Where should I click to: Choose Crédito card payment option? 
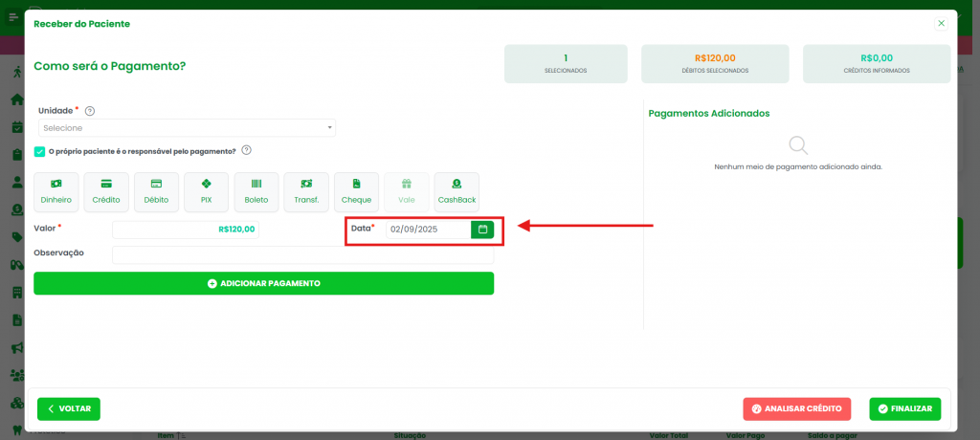click(x=106, y=191)
